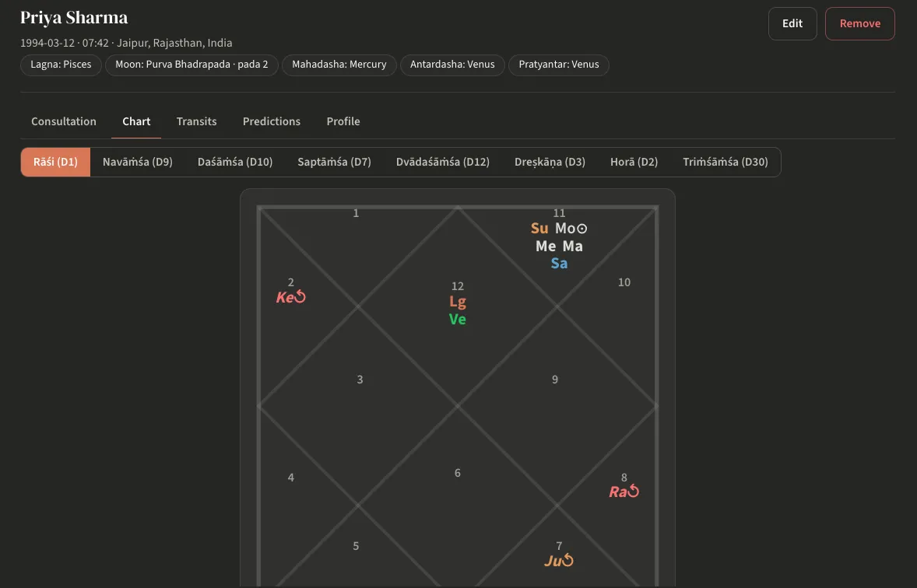Click house number 12 in the chart
The image size is (917, 588).
(457, 286)
